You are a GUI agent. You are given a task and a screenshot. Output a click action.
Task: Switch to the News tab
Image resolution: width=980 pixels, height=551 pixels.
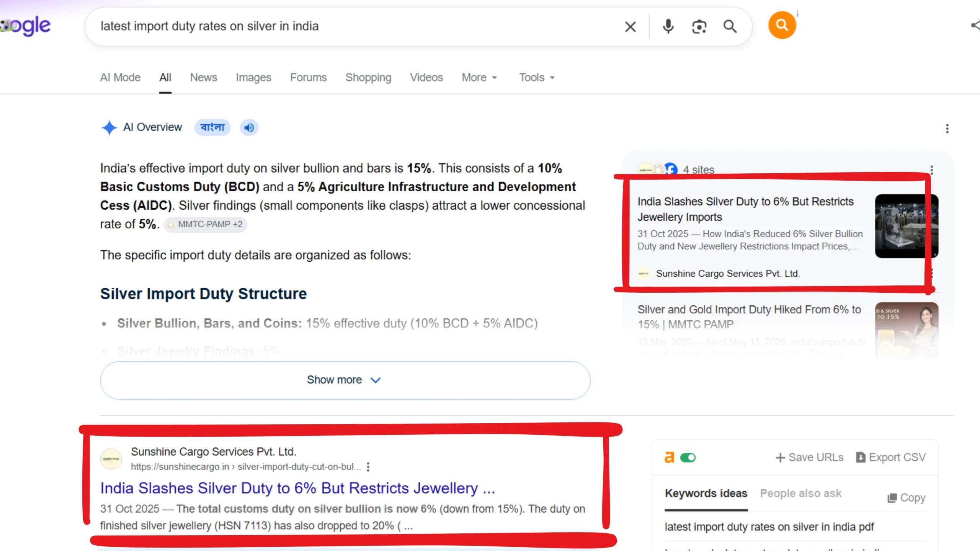pos(203,78)
